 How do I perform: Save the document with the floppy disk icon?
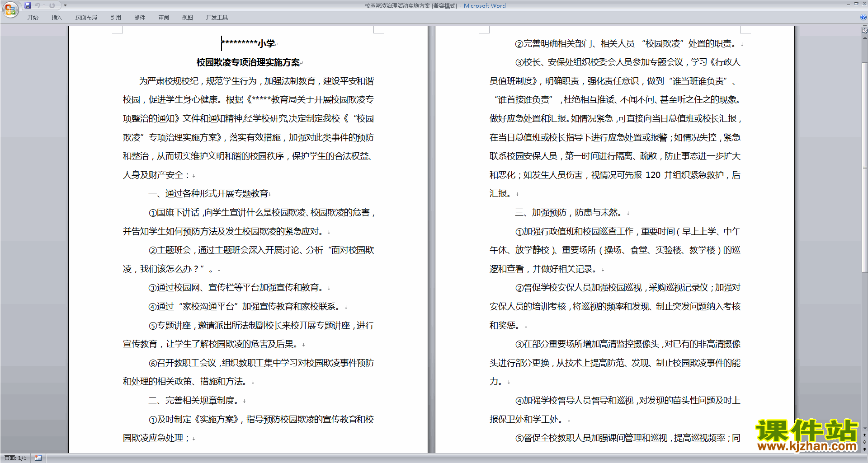pyautogui.click(x=28, y=5)
